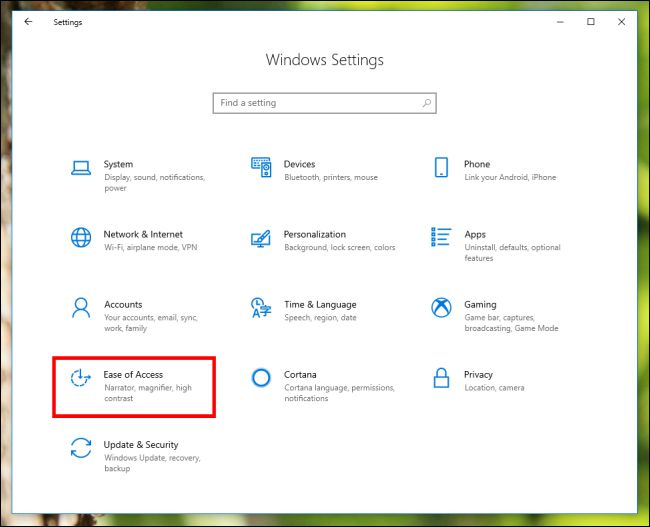Click 'Bluetooth, printers, mouse' text
The image size is (650, 527).
click(331, 177)
